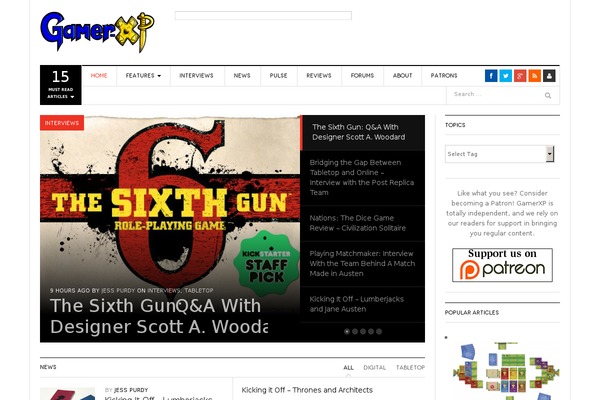Open the featured Sixth Gun headline
600x400 pixels.
[159, 316]
